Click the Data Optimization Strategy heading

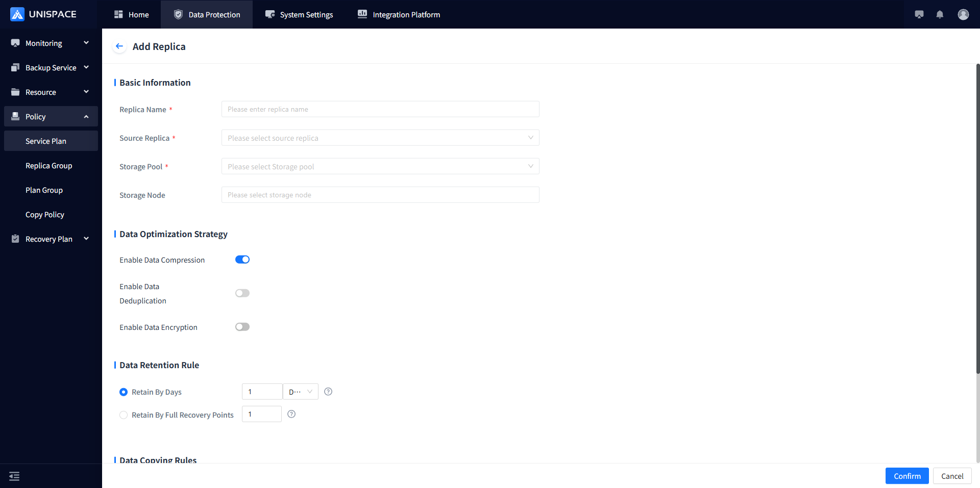pos(174,234)
